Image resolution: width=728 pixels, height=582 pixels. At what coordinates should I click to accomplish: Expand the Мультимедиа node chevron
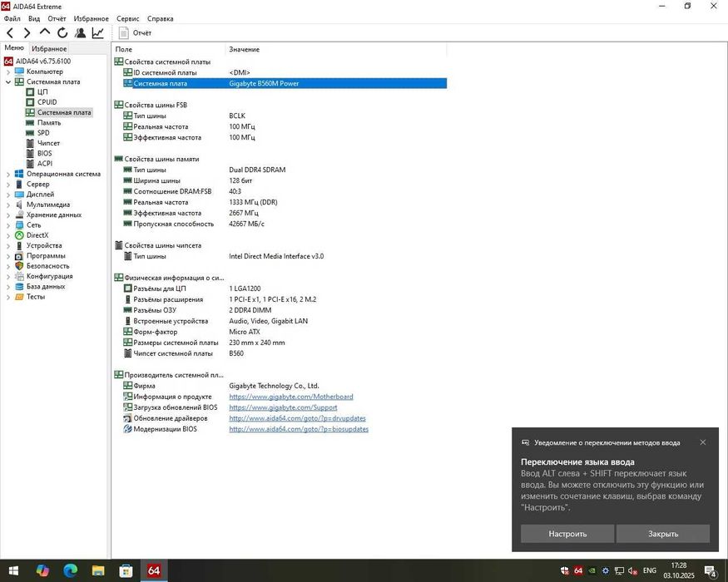[x=7, y=205]
